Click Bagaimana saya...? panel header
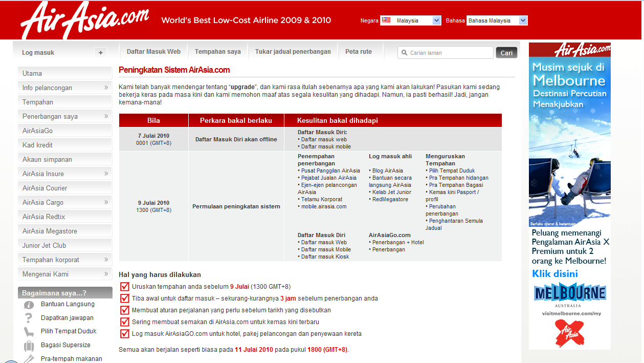This screenshot has width=644, height=363. coord(65,293)
